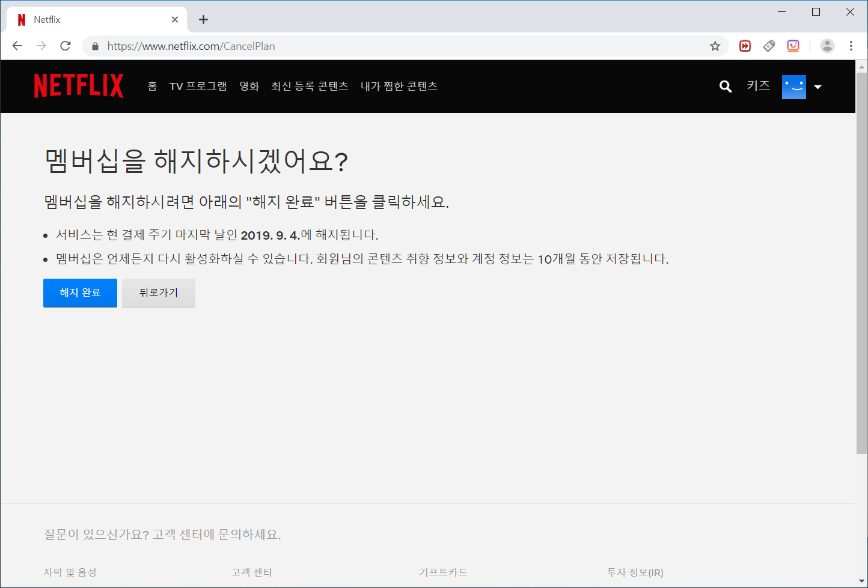The width and height of the screenshot is (868, 588).
Task: Open the 기프트카드 footer link
Action: pyautogui.click(x=443, y=572)
